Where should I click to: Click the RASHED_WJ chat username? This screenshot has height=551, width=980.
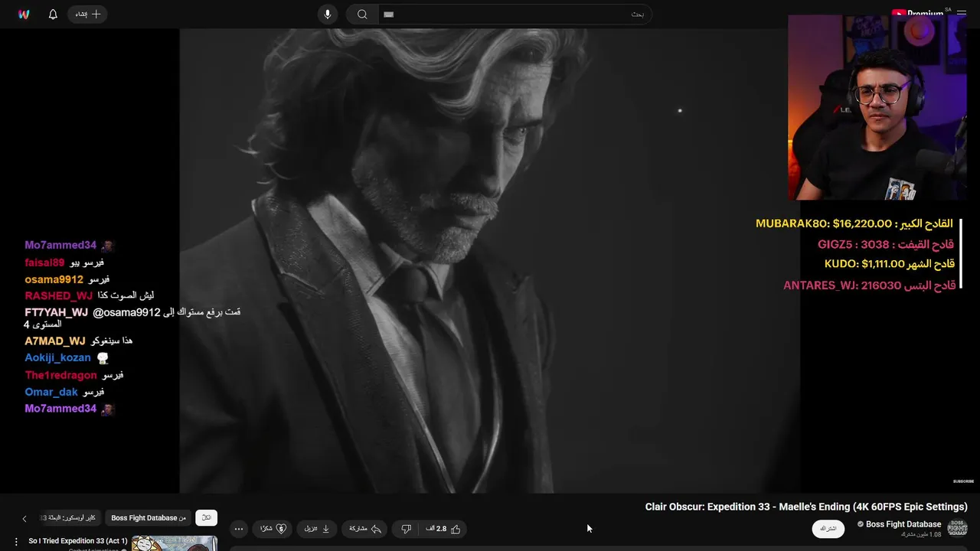coord(58,295)
